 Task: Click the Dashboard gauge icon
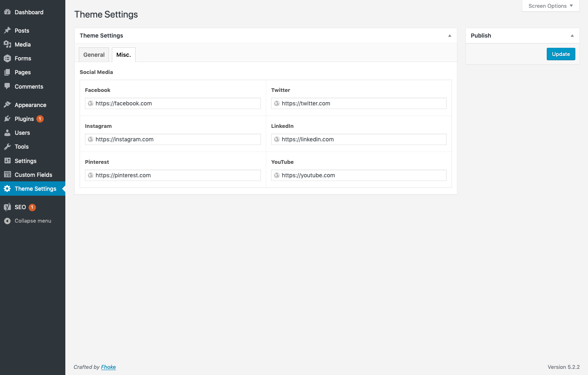[7, 12]
